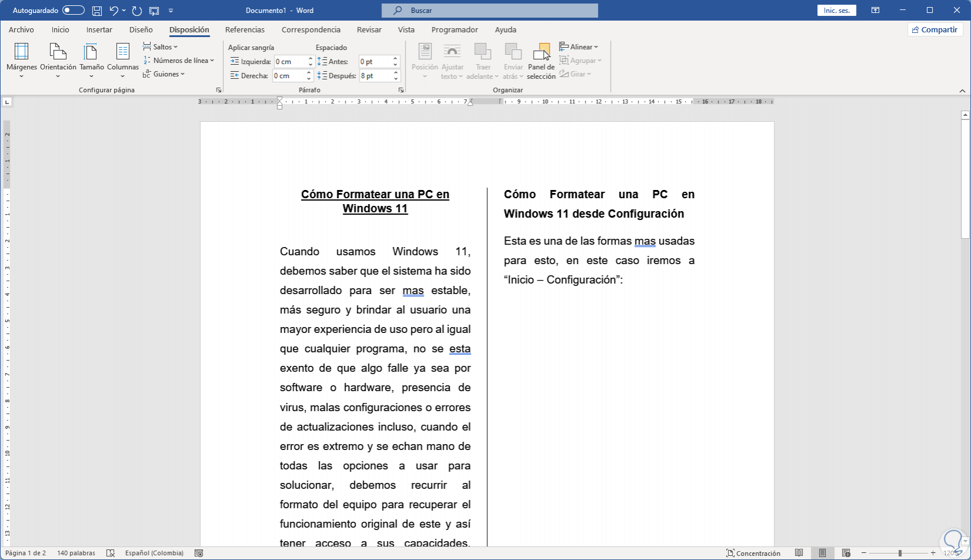Select the Referencias tab
The image size is (971, 560).
coord(245,29)
